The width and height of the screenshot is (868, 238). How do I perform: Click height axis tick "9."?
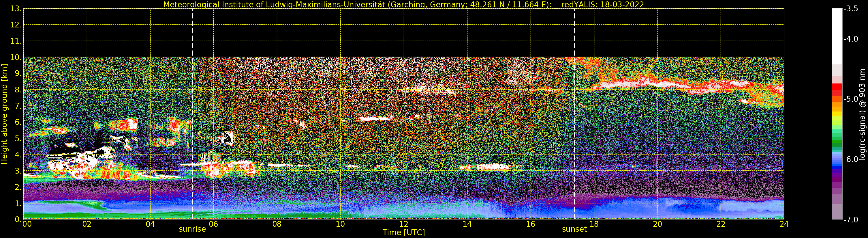(x=18, y=74)
